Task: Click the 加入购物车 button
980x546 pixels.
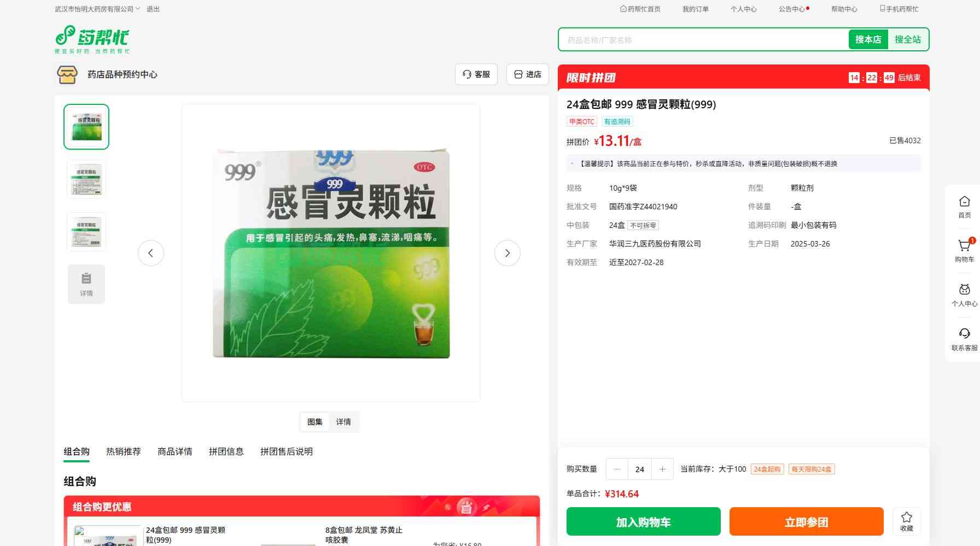Action: pos(643,521)
